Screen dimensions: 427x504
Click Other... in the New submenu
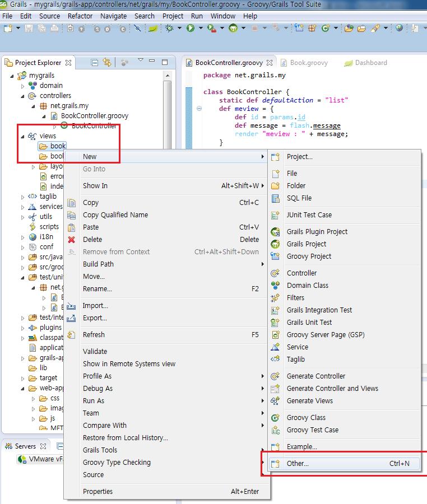(x=345, y=464)
